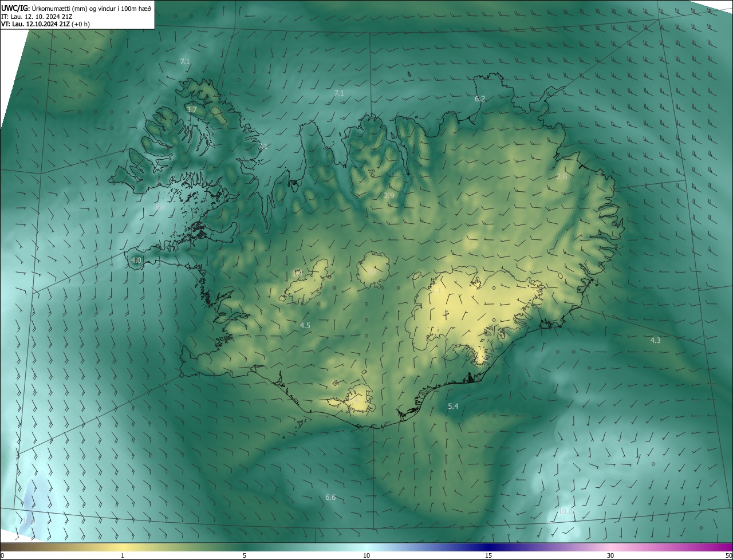
Task: Click the "VT: Lau. 12.10.2024 21Z (+0 h)" line
Action: (45, 24)
